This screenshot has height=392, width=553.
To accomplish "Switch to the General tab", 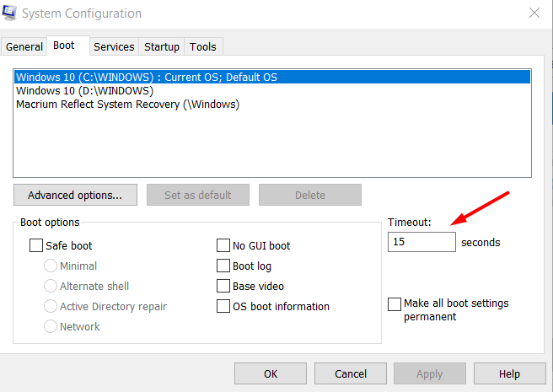I will 24,46.
